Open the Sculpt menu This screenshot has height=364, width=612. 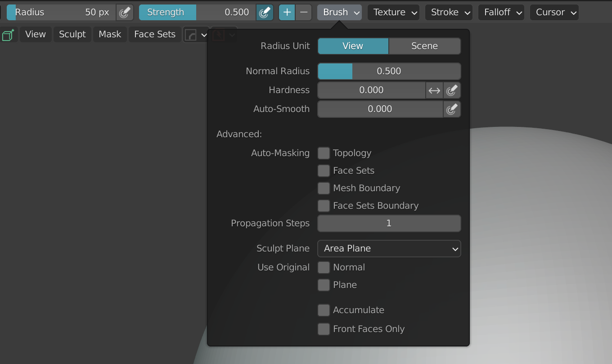72,35
